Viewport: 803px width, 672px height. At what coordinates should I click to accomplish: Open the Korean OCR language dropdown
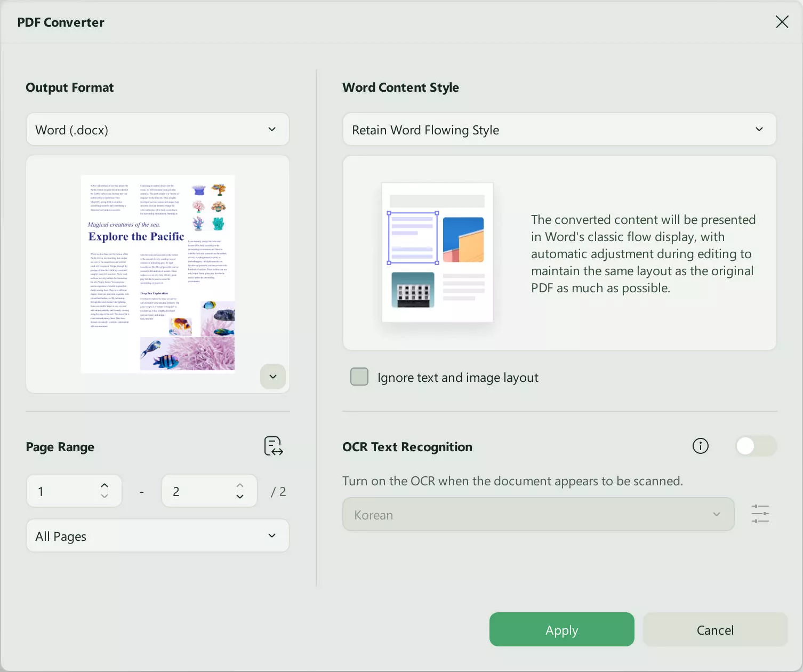(x=537, y=514)
